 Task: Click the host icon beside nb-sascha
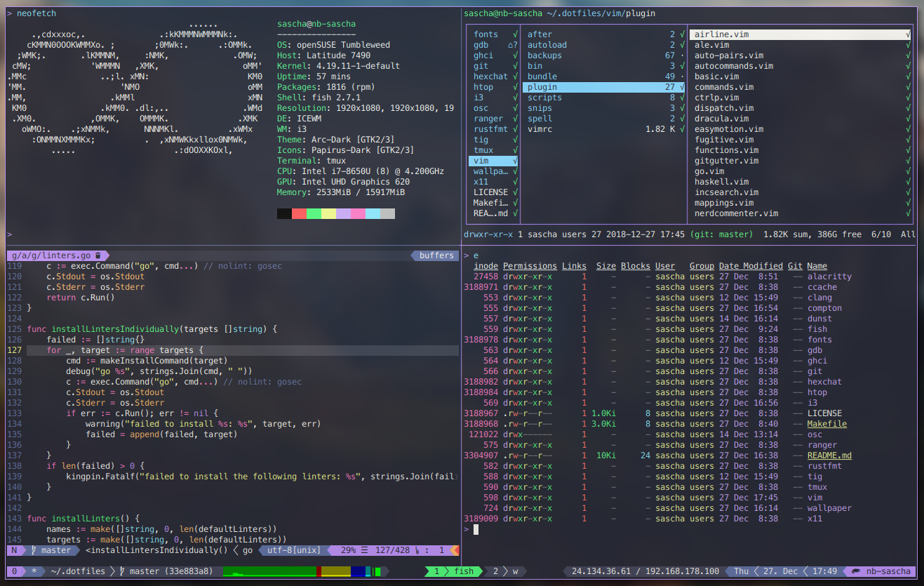[x=857, y=571]
